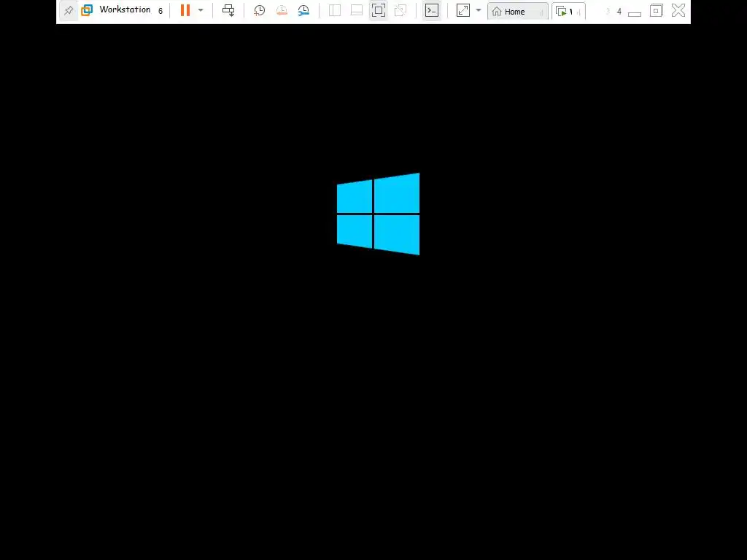
Task: Select the running VM tab
Action: pos(568,12)
